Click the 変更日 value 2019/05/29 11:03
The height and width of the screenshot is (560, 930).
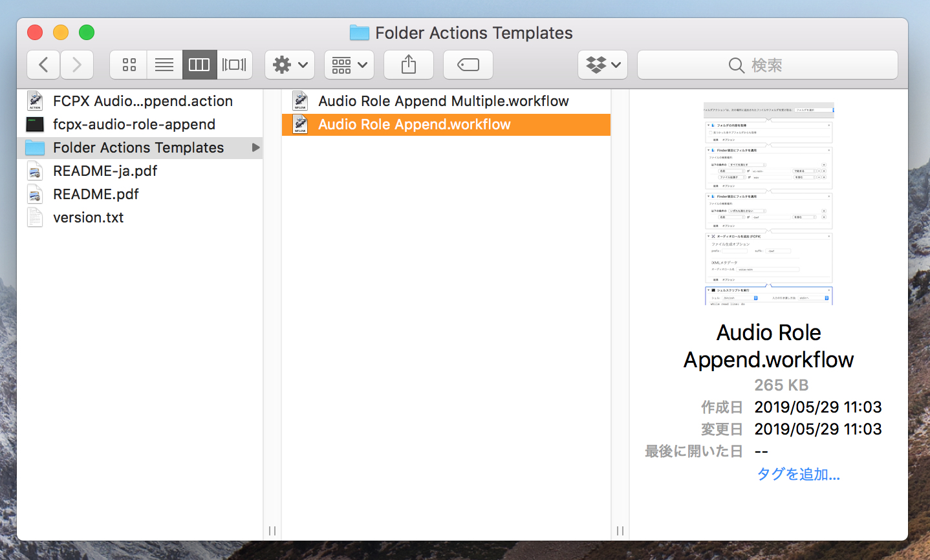[x=818, y=429]
